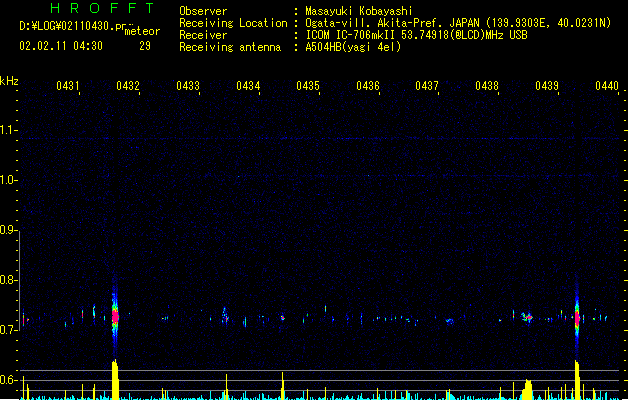
Task: Click the 0434 time axis label
Action: [248, 85]
